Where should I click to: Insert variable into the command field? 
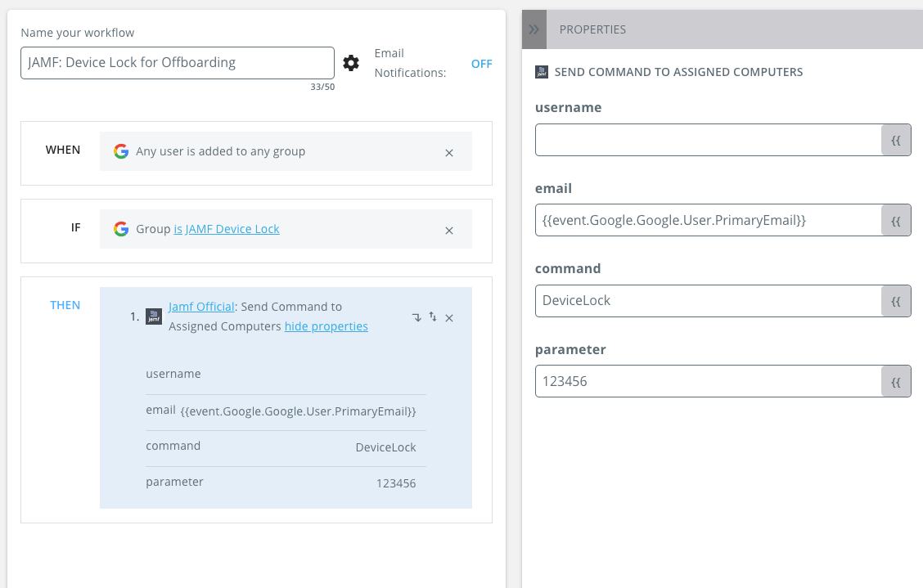click(896, 301)
